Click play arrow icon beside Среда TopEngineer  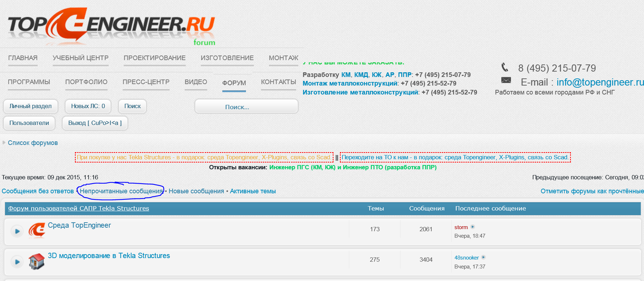(17, 231)
